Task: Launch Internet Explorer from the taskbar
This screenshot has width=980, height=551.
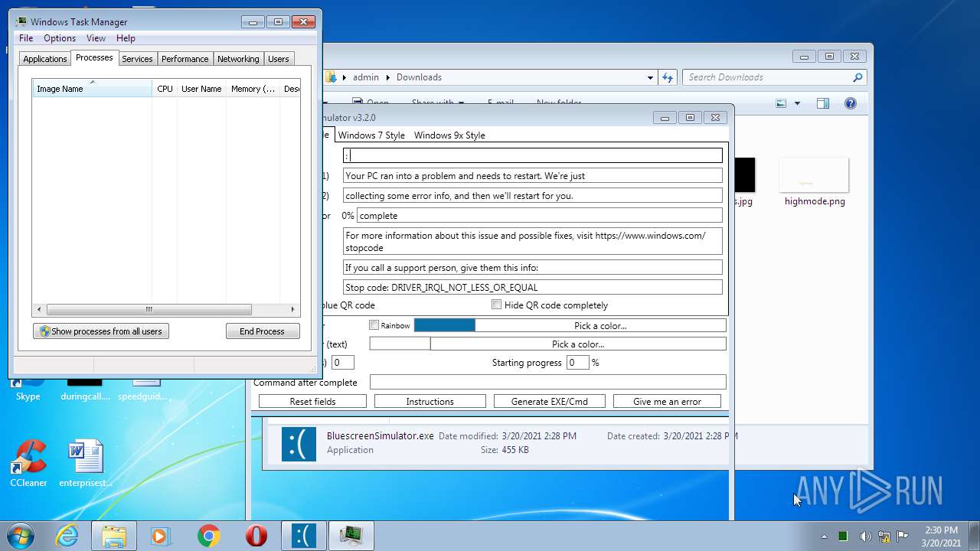Action: 67,536
